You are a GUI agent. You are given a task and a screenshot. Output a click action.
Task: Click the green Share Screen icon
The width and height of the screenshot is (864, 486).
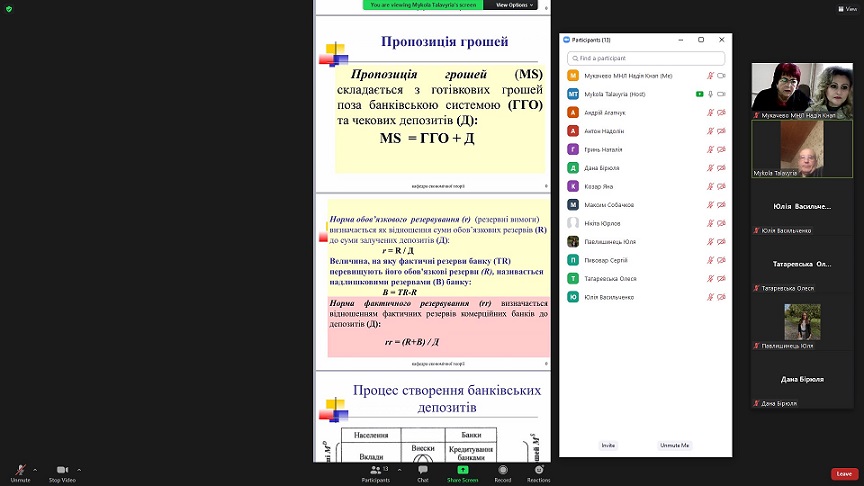463,469
